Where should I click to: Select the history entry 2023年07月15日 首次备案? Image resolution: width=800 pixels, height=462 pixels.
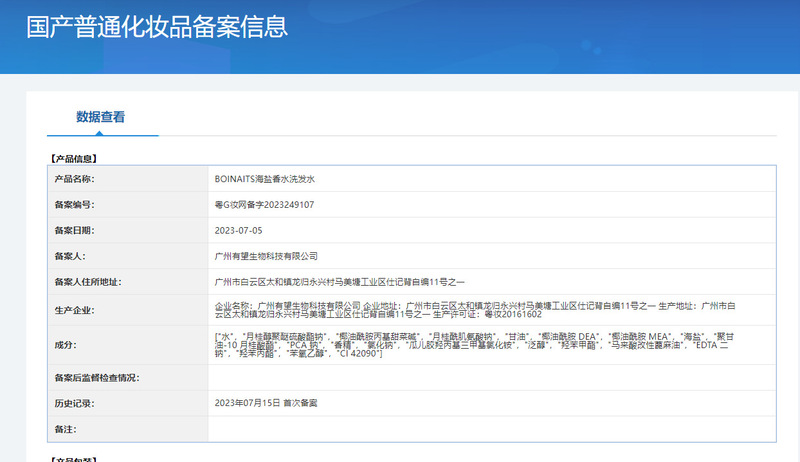266,403
